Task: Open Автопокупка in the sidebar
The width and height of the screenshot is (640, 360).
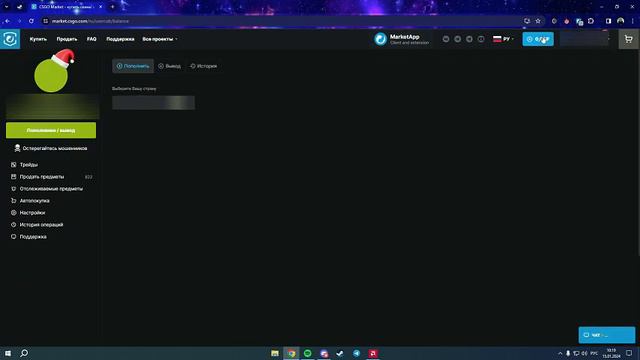Action: click(35, 201)
